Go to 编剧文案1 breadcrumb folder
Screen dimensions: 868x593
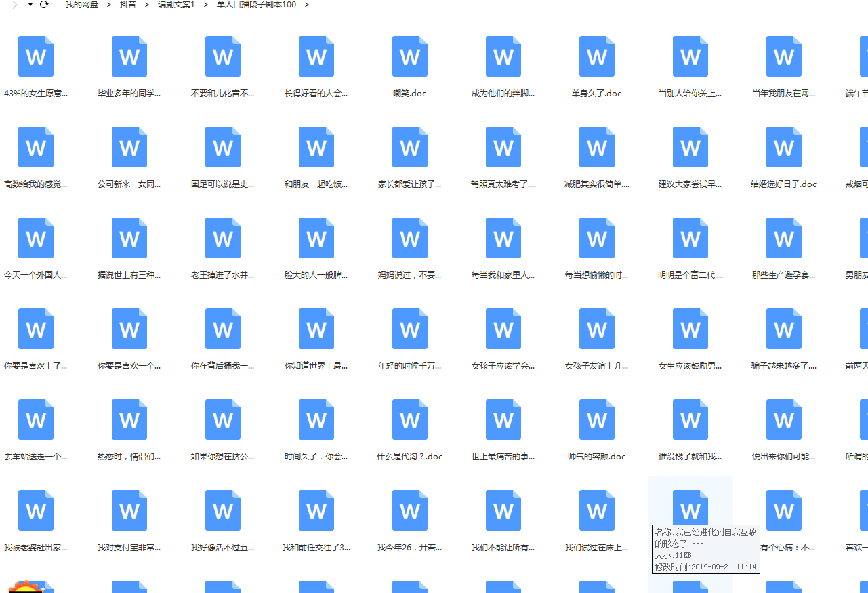(176, 5)
